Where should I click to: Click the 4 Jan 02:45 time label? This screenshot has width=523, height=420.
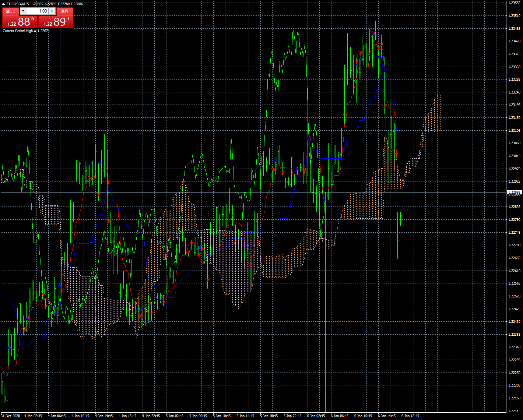[33, 416]
